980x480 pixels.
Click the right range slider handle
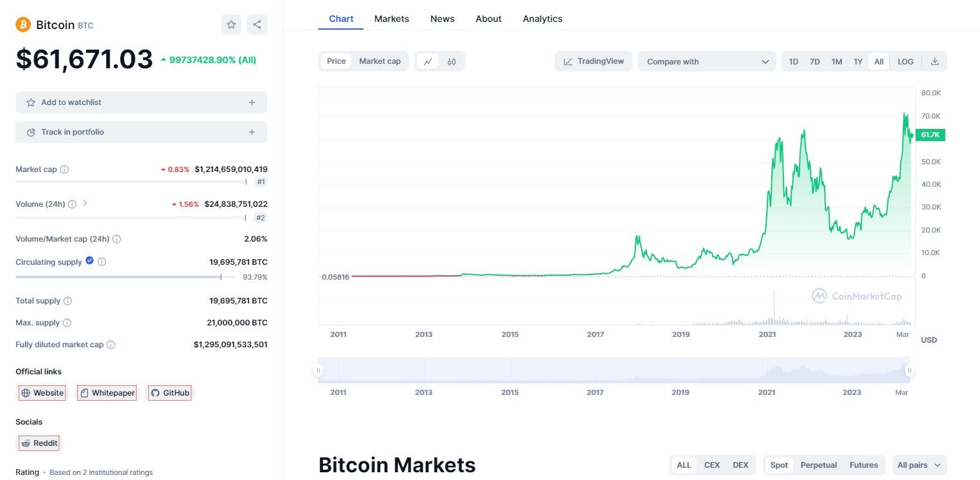910,370
